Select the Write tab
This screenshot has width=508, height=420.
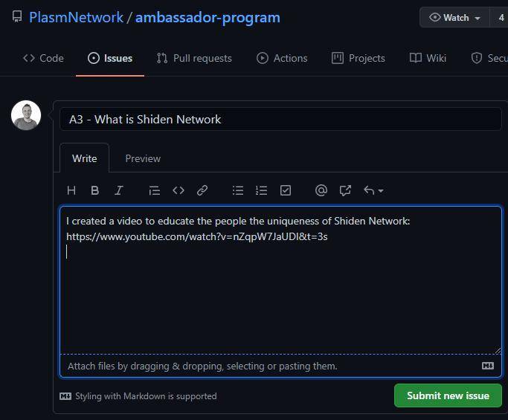pos(85,158)
